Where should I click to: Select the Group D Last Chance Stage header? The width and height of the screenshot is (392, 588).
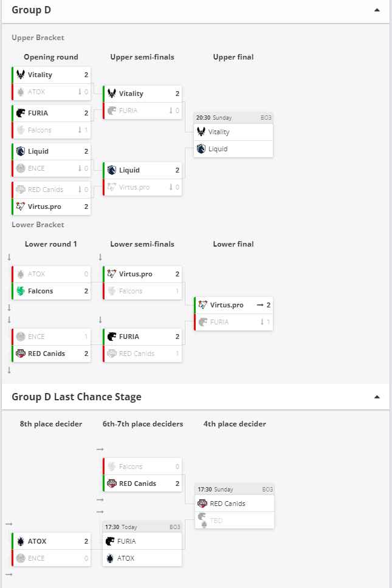coord(77,397)
